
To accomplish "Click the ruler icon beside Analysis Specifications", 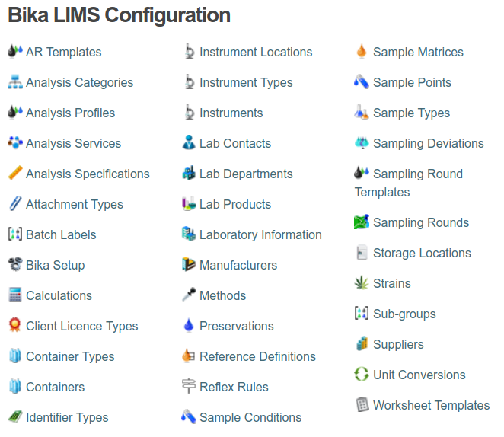I will click(14, 174).
